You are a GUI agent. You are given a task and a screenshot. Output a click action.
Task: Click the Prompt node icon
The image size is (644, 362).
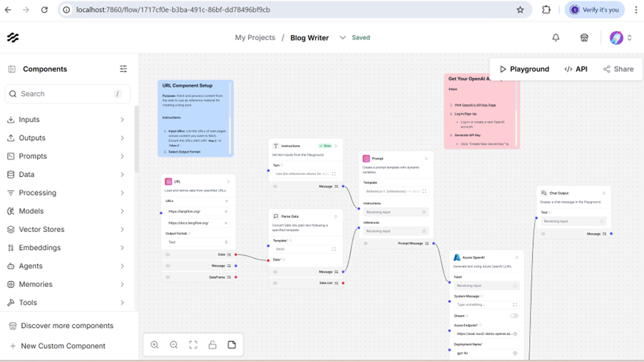(x=366, y=159)
